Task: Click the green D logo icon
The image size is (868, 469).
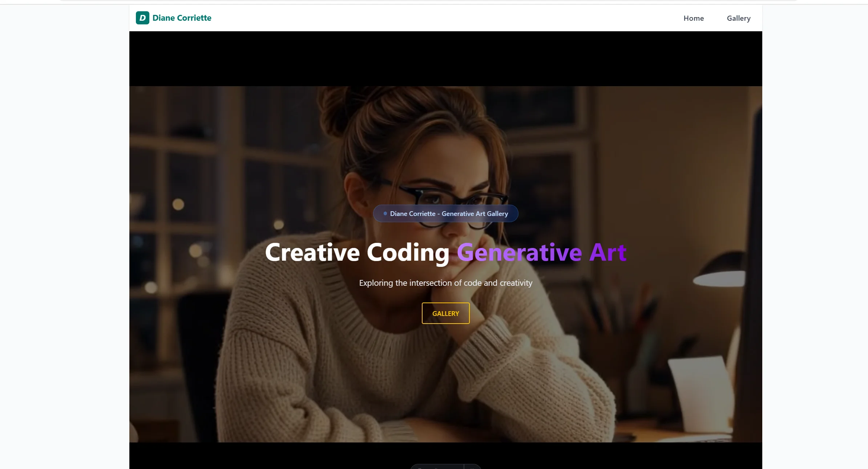Action: pos(142,18)
